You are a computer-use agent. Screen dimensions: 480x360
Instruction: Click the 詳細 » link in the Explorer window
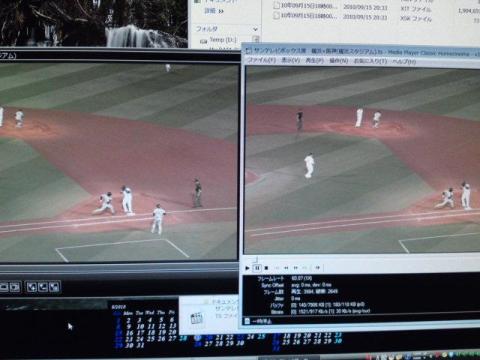214,11
